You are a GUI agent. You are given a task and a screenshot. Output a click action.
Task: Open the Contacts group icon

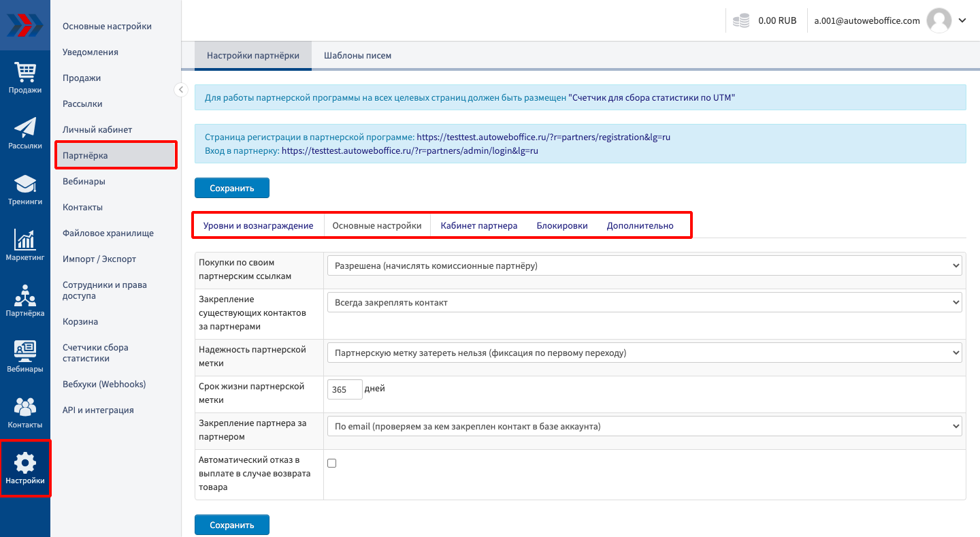[x=25, y=408]
